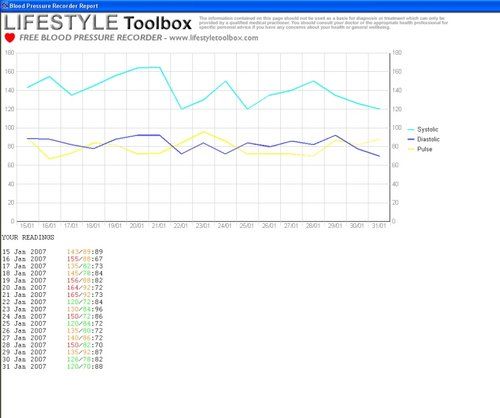The width and height of the screenshot is (500, 418).
Task: Select the Pulse legend label
Action: 425,149
